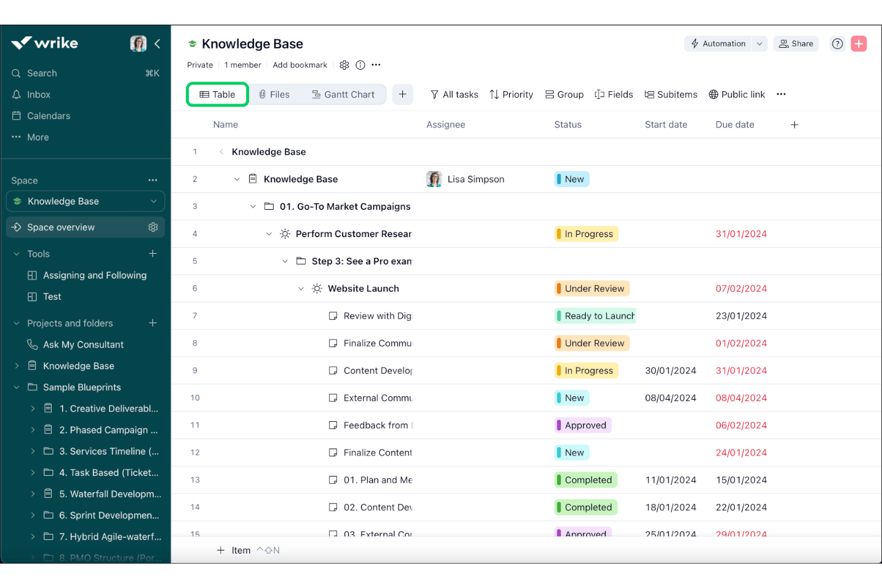
Task: Open Lisa Simpson assignee cell
Action: coord(465,179)
